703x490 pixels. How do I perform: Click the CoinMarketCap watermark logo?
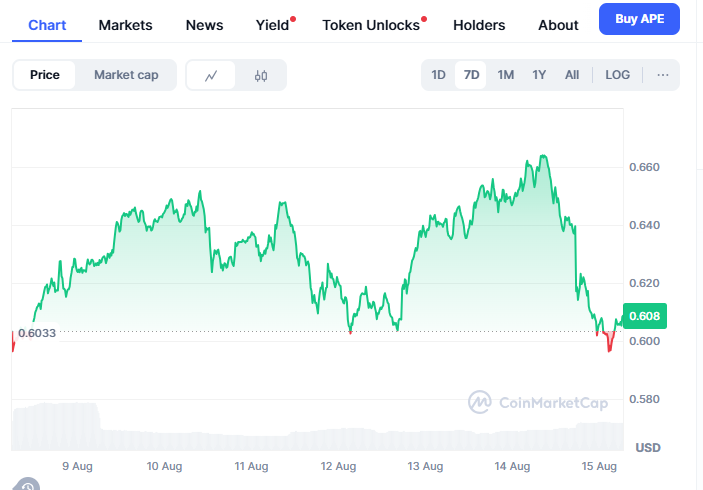(539, 402)
